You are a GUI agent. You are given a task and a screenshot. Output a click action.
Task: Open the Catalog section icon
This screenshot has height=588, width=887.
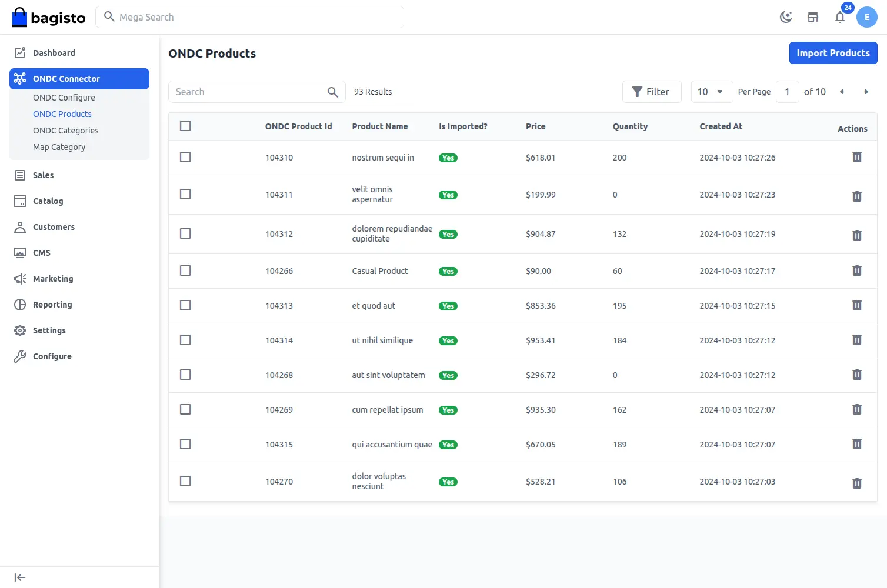tap(19, 201)
